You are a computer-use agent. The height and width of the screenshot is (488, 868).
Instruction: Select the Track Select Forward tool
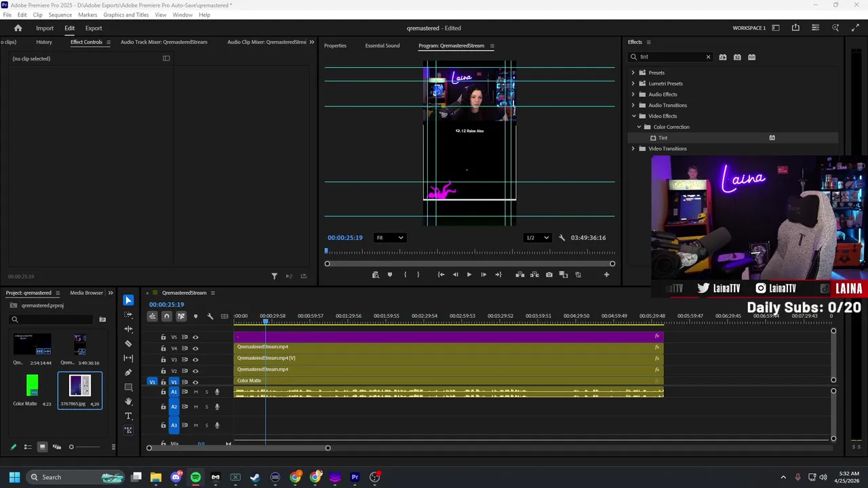128,314
